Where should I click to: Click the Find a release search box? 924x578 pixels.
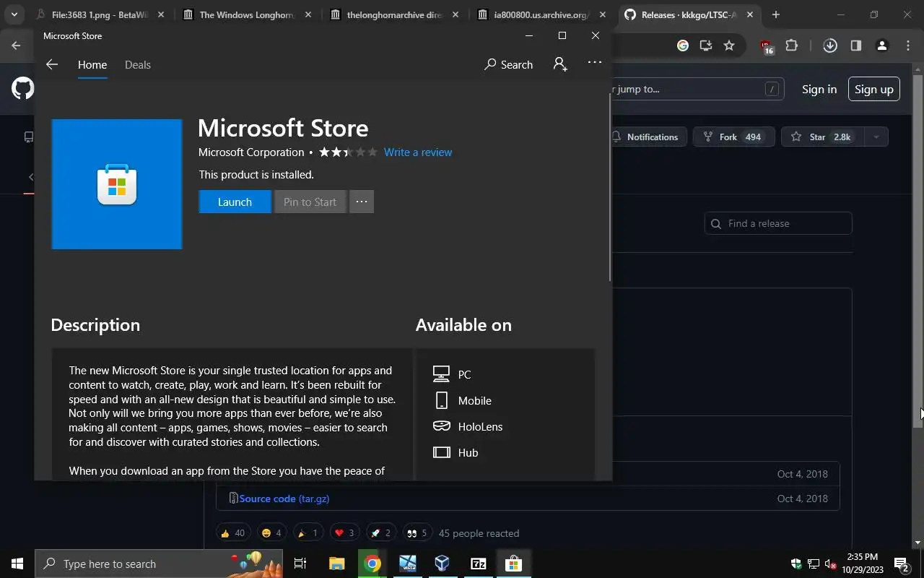(778, 223)
